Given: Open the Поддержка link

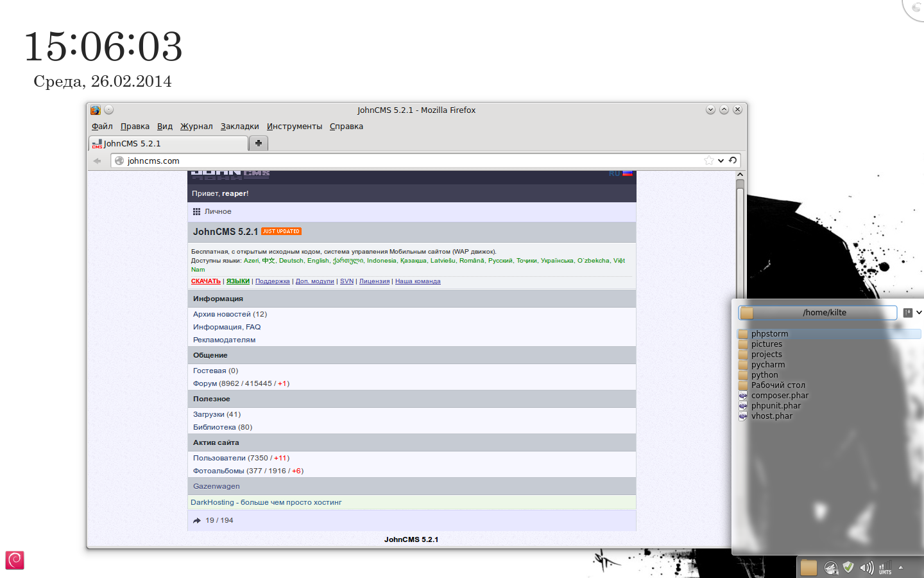Looking at the screenshot, I should pos(273,281).
